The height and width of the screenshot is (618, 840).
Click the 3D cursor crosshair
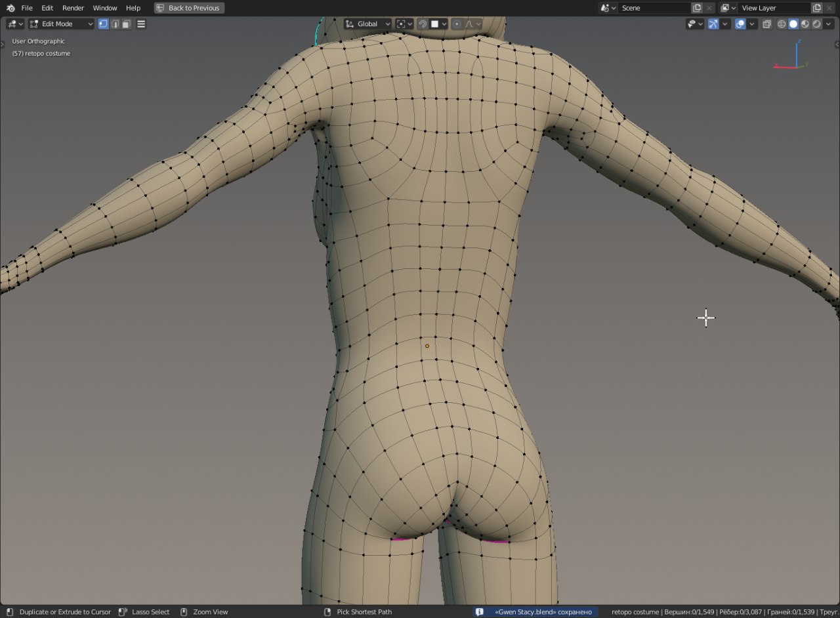(706, 318)
